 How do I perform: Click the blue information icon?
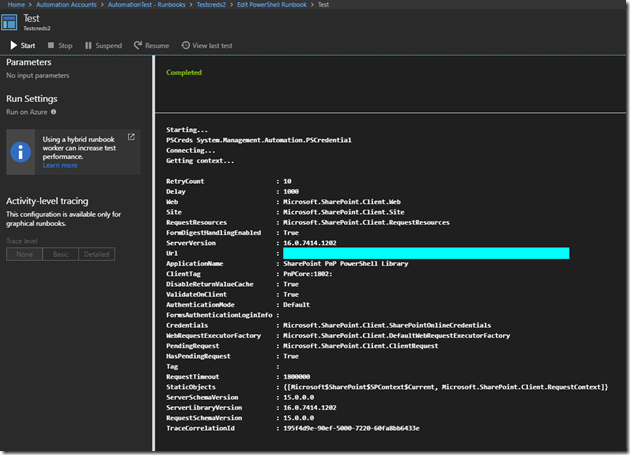pyautogui.click(x=23, y=150)
